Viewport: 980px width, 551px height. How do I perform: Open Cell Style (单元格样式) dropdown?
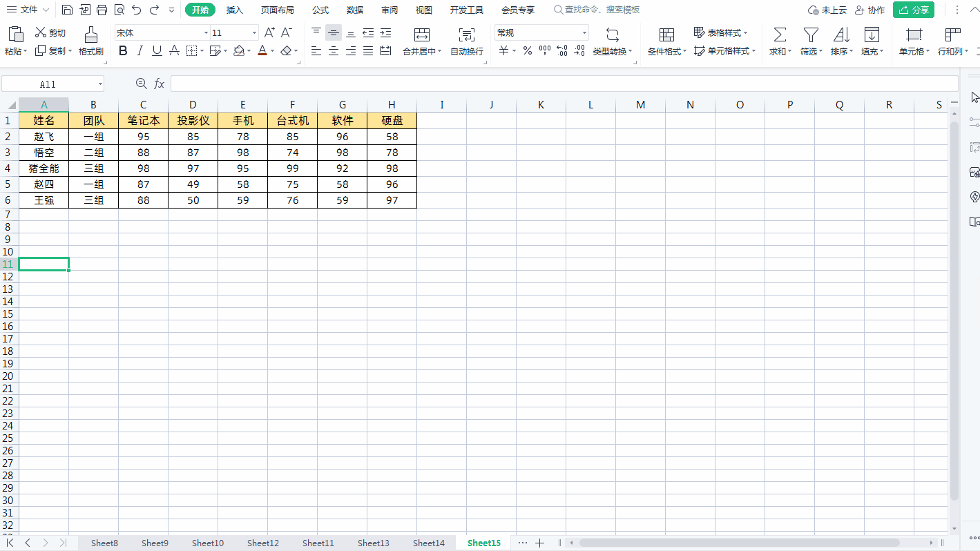[x=724, y=50]
